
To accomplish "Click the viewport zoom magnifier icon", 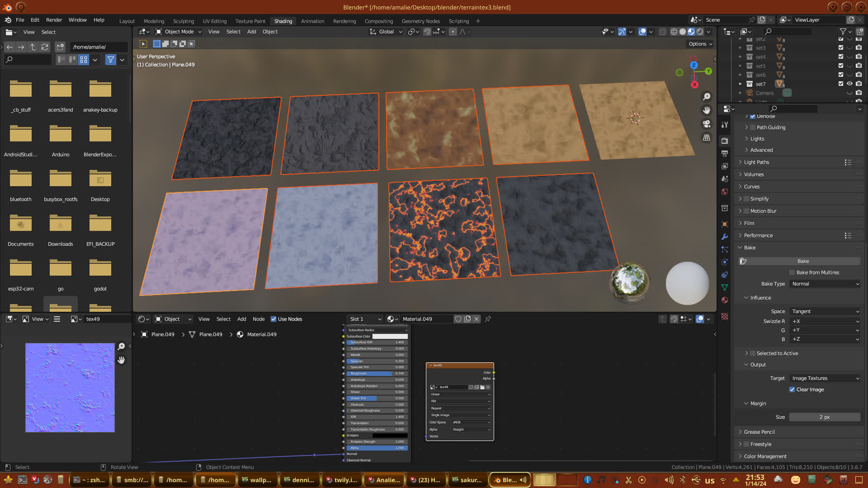I will point(707,97).
